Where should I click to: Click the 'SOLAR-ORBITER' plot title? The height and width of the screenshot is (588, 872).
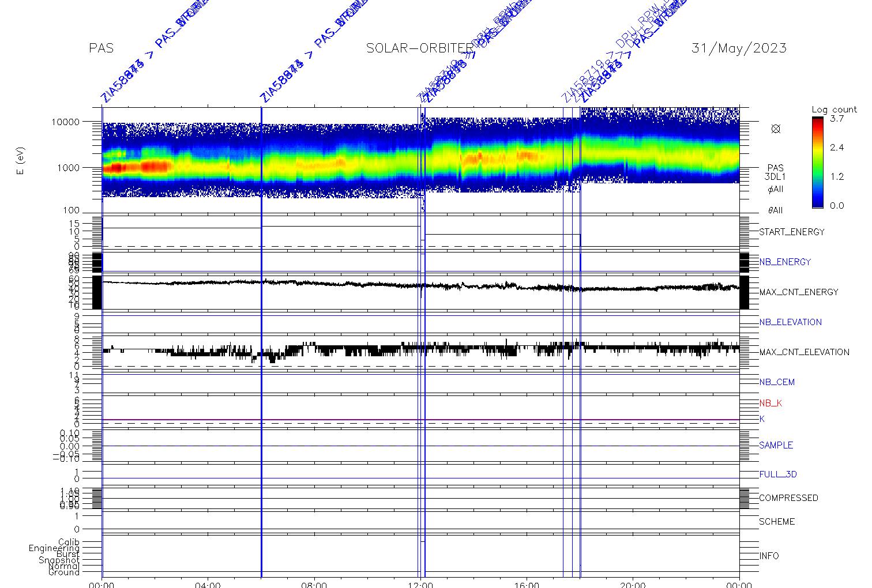pos(419,48)
